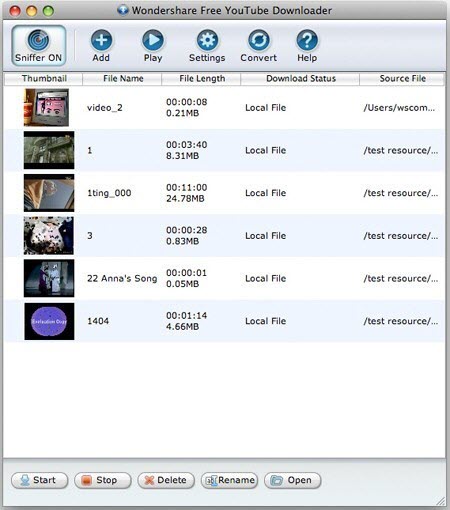The height and width of the screenshot is (510, 450).
Task: Click the Play toolbar icon
Action: pos(153,40)
